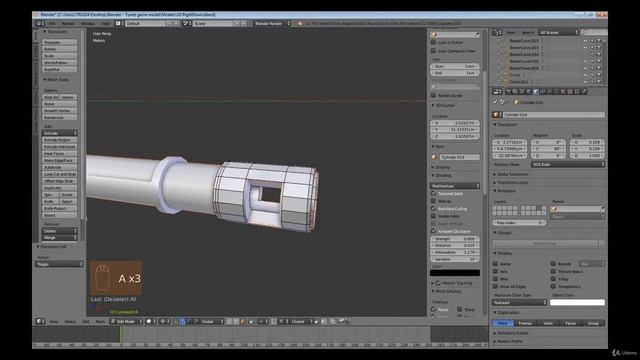Open the Action Toggle dropdown

tap(60, 264)
